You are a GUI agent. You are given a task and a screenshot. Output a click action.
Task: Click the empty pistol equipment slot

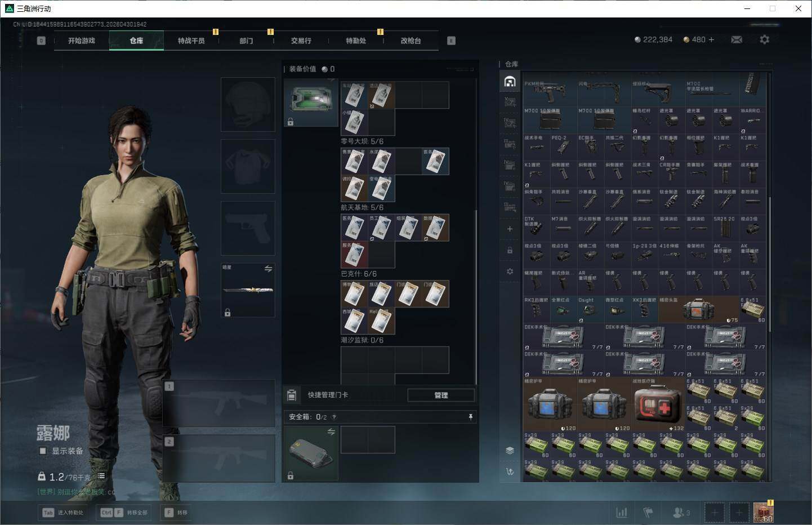coord(248,228)
